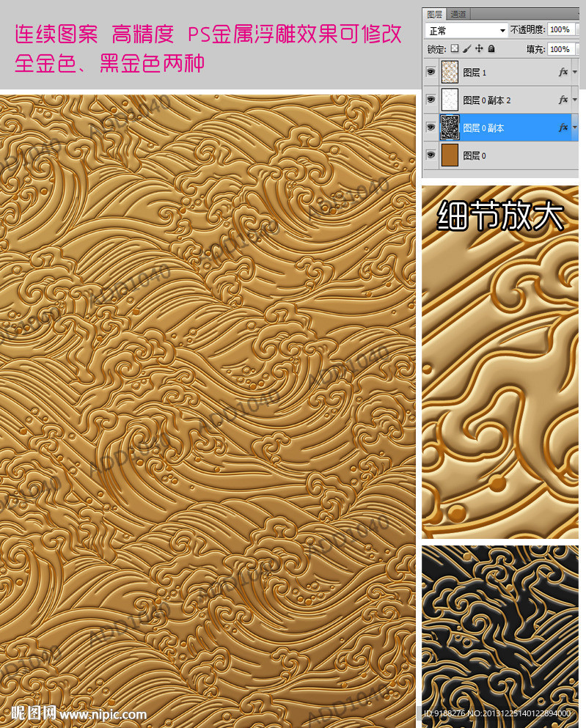
Task: Toggle lock transparent pixels icon
Action: (455, 48)
